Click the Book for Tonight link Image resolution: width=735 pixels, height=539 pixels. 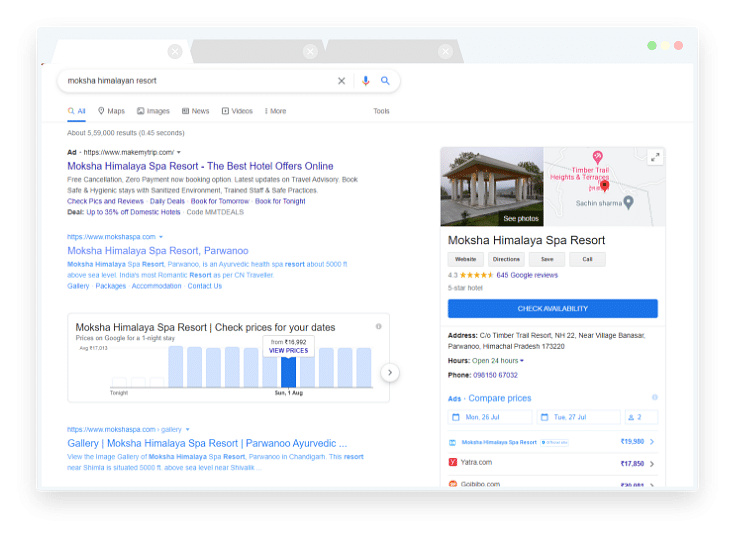280,201
